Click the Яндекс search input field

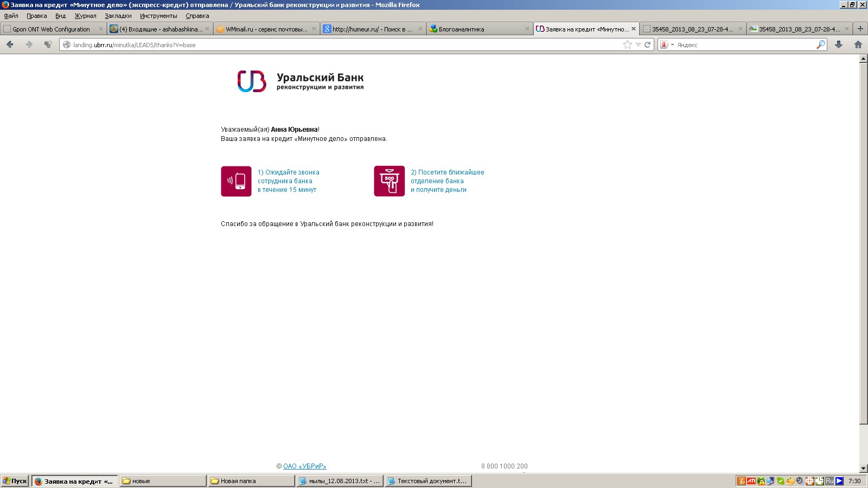pos(745,45)
